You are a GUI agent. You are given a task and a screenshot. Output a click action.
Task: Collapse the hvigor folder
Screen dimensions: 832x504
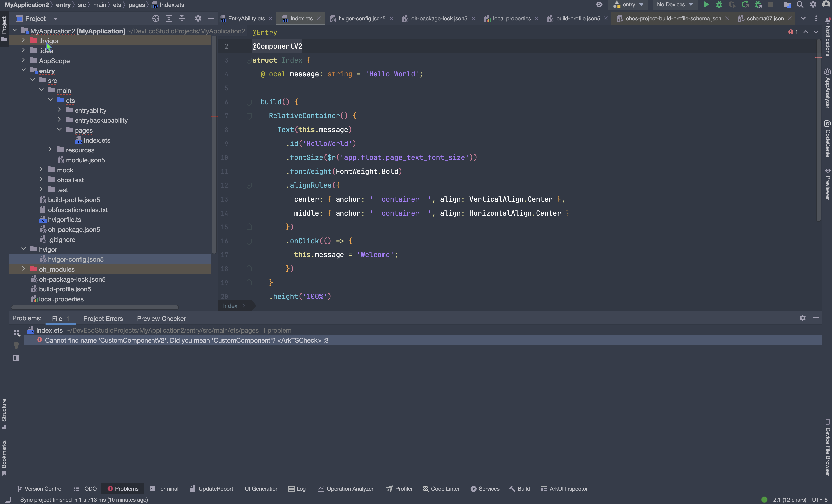[23, 249]
